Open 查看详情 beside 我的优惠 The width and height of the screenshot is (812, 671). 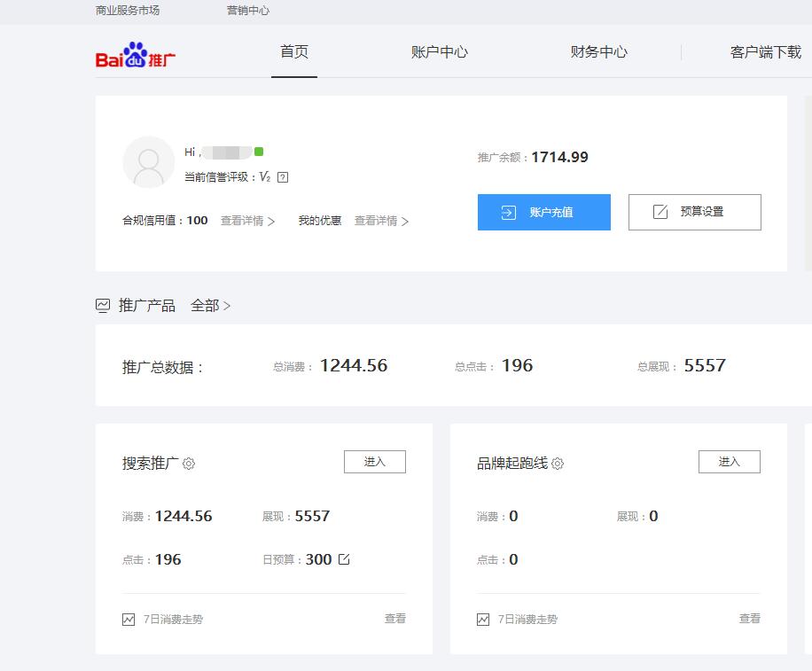pos(377,221)
